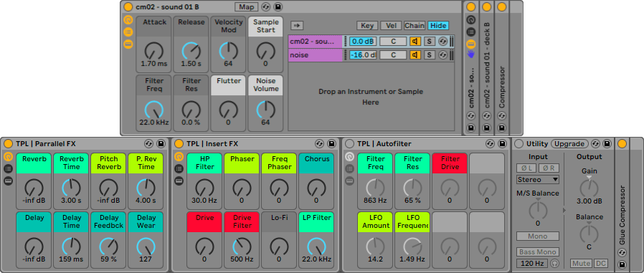Expand the folded Glue Compressor device

[x=622, y=144]
